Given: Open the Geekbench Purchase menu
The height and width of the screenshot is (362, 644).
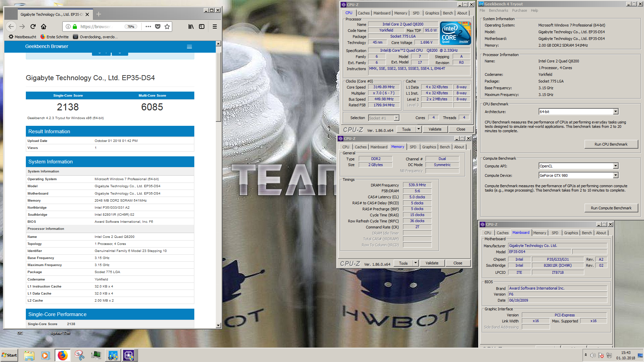Looking at the screenshot, I should [x=519, y=10].
